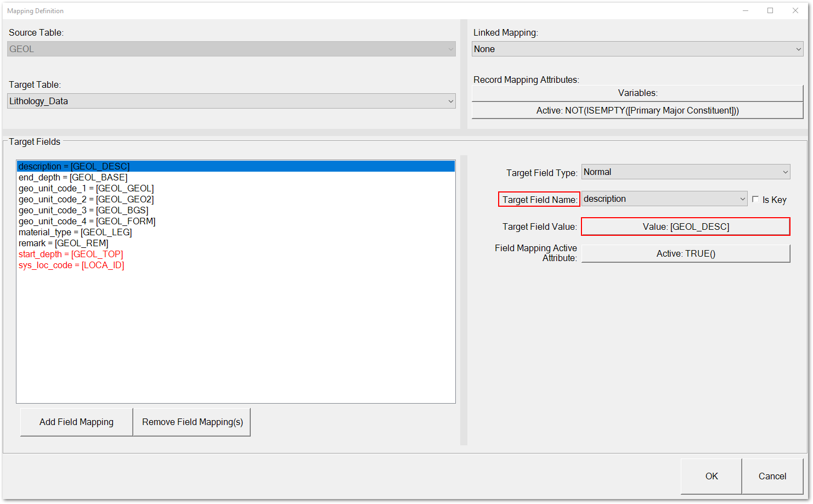Screen dimensions: 813x504
Task: Select sys_loc_code = [LOCA_ID] mapping
Action: click(236, 265)
